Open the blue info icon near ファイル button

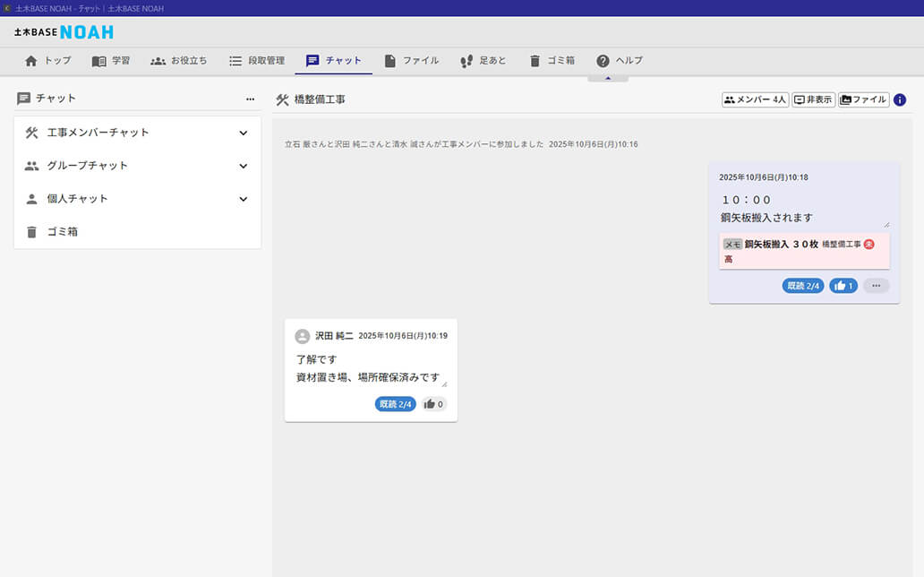tap(899, 100)
